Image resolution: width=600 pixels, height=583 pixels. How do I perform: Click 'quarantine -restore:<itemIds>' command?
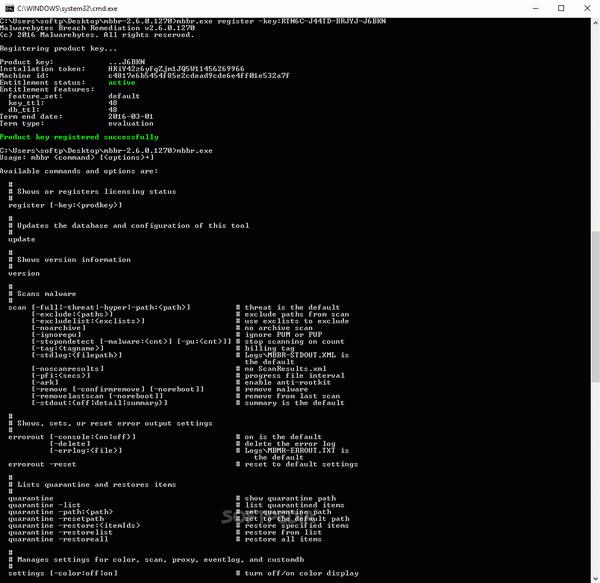74,526
